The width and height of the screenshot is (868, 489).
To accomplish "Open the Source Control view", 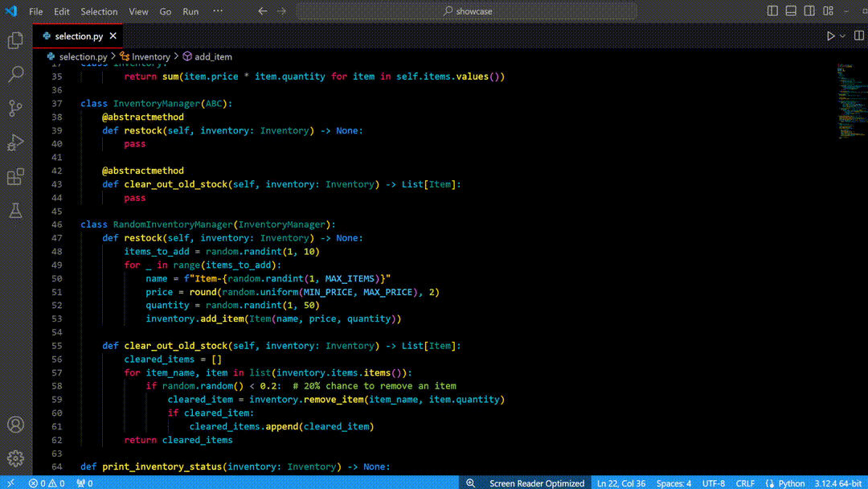I will pyautogui.click(x=15, y=109).
